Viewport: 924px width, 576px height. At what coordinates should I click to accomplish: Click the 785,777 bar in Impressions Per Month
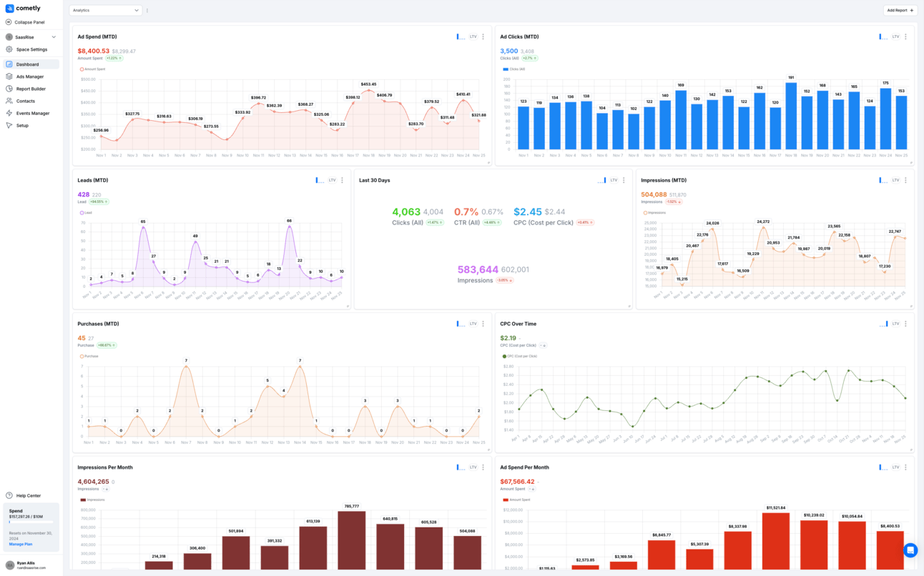point(352,540)
